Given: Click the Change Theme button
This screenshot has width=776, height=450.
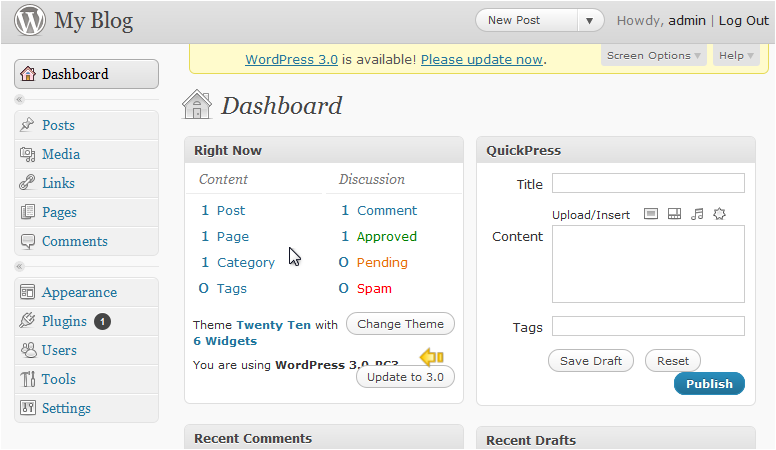Looking at the screenshot, I should pyautogui.click(x=400, y=324).
